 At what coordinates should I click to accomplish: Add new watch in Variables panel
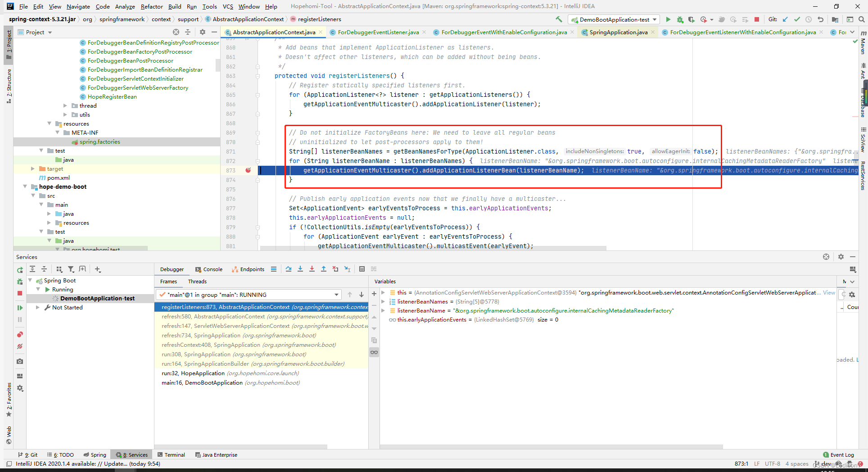point(374,294)
